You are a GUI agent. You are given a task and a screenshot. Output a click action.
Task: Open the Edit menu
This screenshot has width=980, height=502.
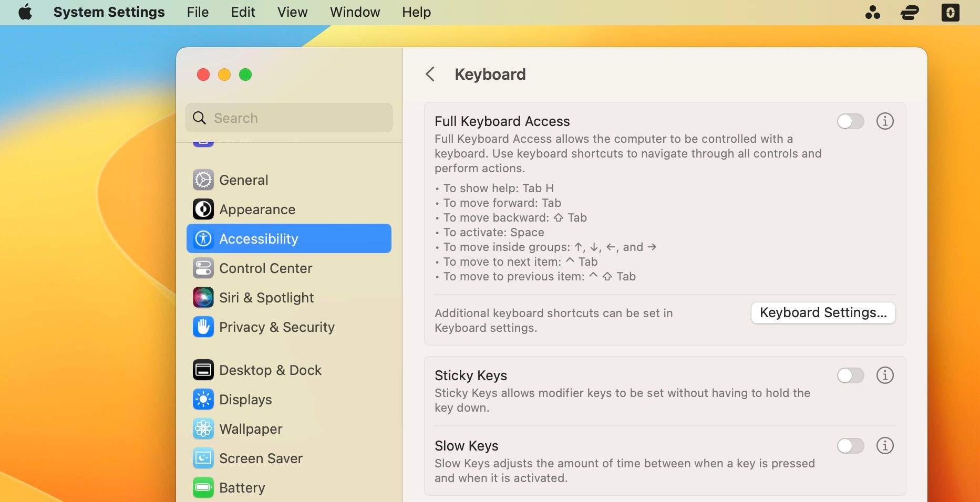pos(243,12)
